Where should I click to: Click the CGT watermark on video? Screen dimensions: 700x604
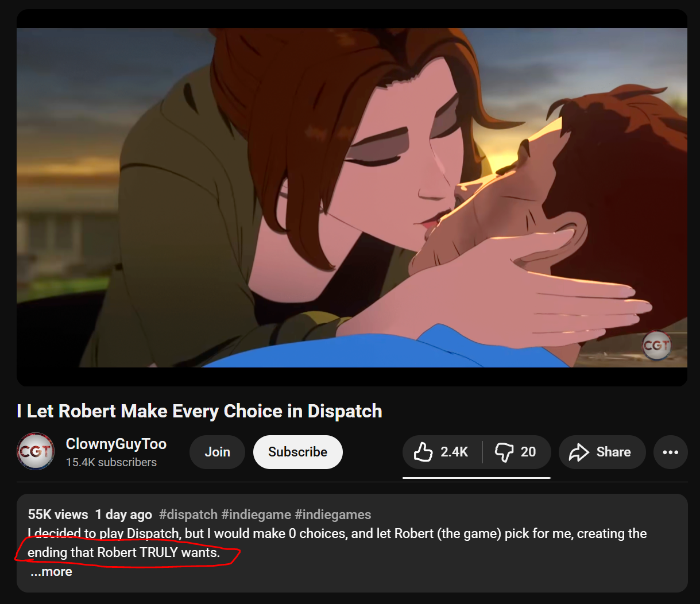coord(656,345)
